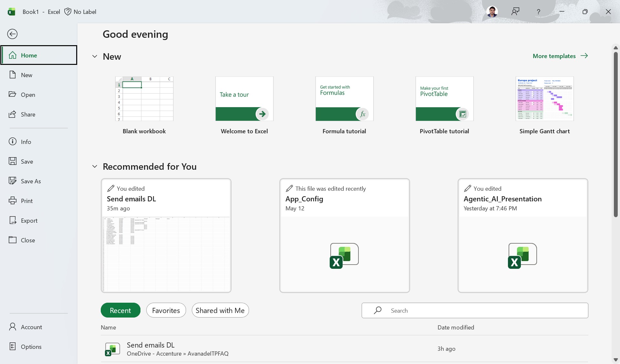Select the Recent tab

tap(120, 310)
